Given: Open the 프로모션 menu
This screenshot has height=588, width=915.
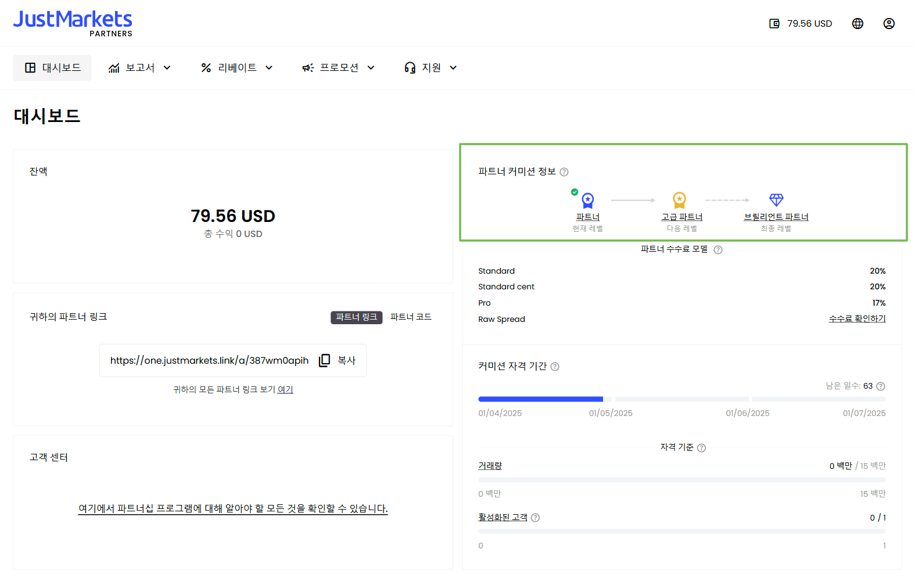Looking at the screenshot, I should 339,68.
